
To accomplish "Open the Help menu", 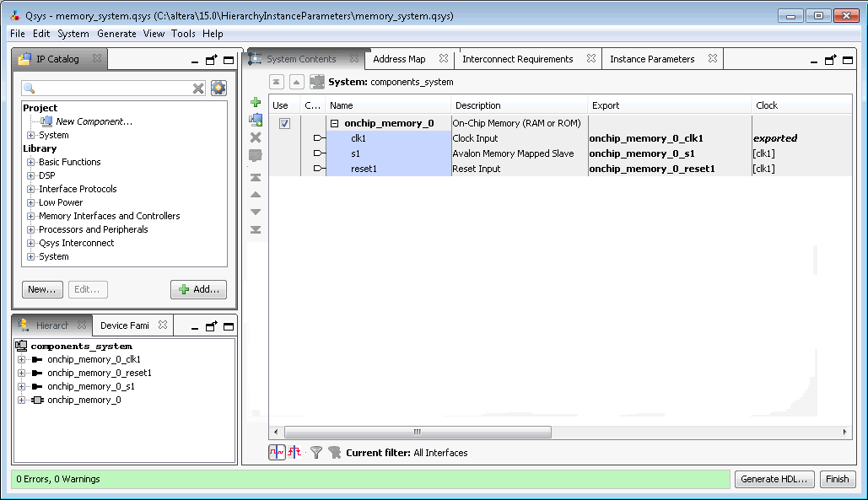I will (x=213, y=34).
